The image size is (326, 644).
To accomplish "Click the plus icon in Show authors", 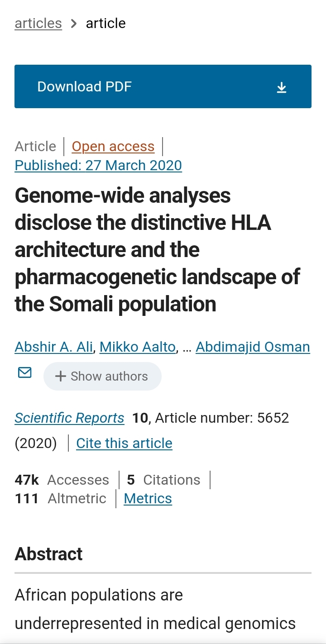I will [60, 376].
